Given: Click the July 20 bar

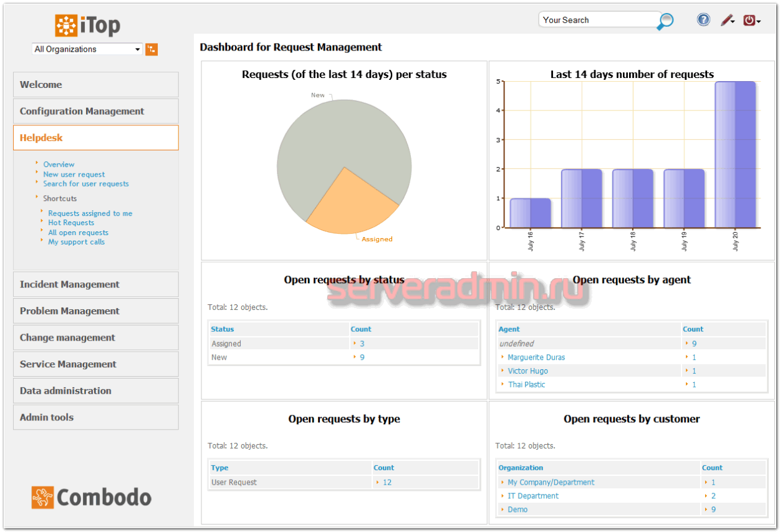Looking at the screenshot, I should (735, 155).
